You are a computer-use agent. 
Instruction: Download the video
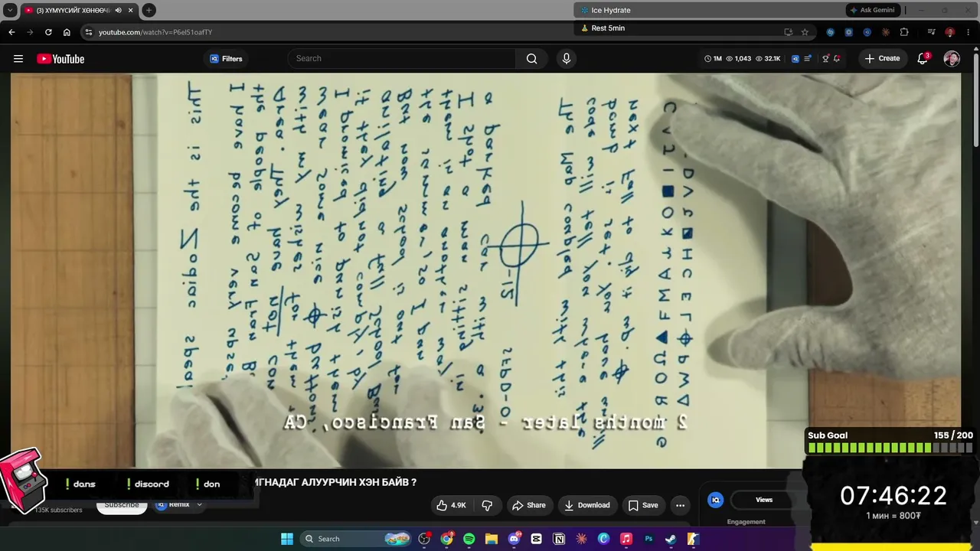point(587,505)
